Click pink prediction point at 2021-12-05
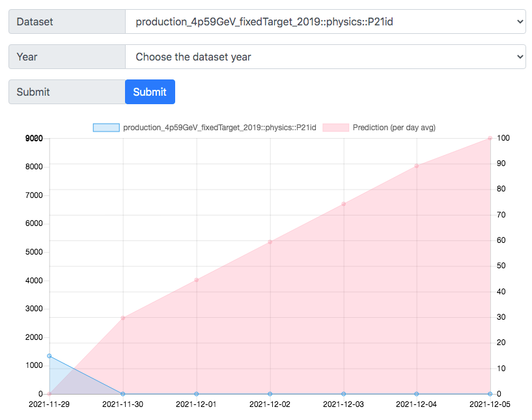The image size is (532, 420). [x=490, y=138]
